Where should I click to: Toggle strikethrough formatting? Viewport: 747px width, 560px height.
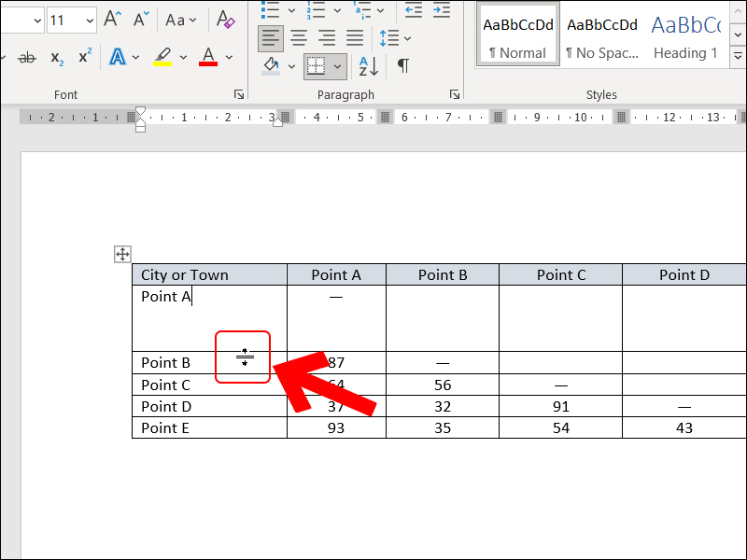tap(27, 57)
